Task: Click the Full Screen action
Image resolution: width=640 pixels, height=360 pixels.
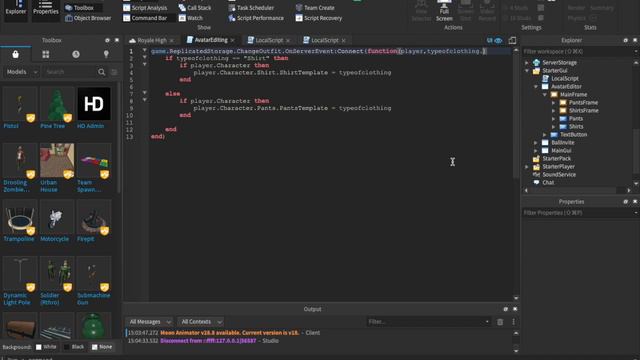Action: (x=444, y=11)
